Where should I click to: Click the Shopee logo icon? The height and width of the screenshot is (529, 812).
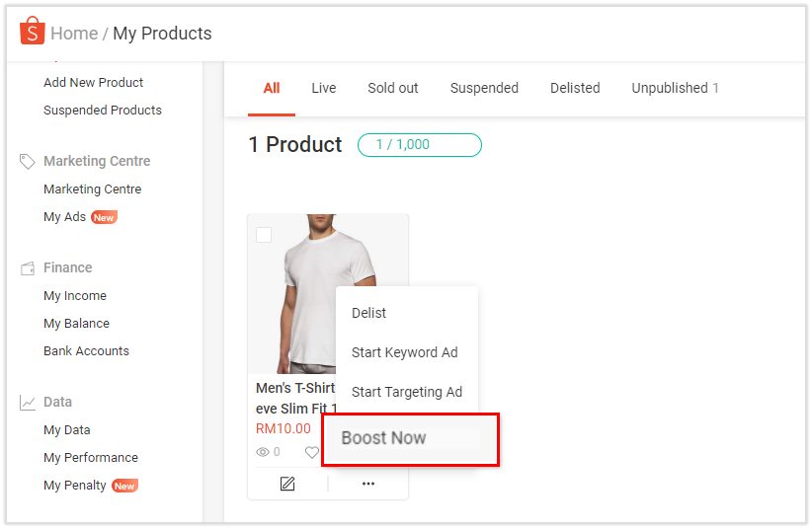click(33, 31)
